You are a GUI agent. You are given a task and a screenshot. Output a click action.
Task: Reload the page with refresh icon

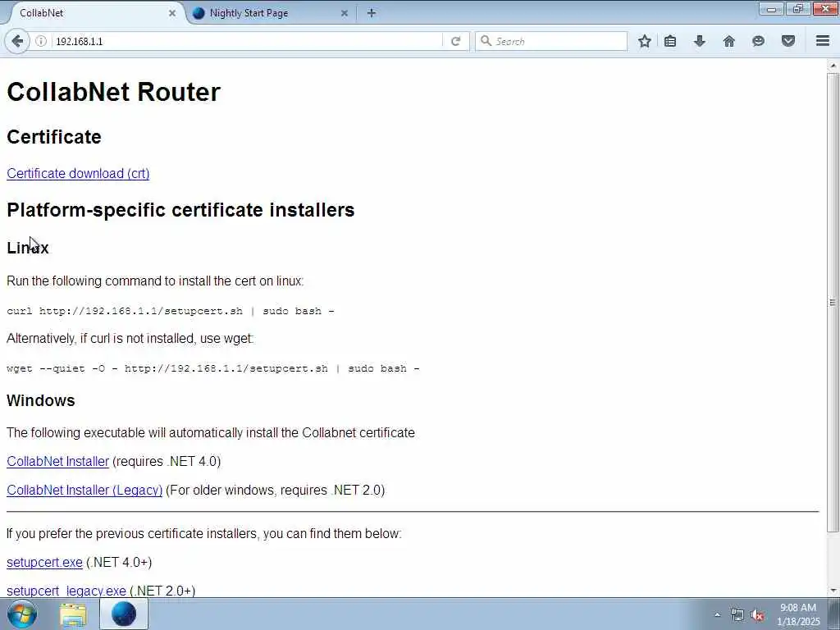[x=455, y=41]
